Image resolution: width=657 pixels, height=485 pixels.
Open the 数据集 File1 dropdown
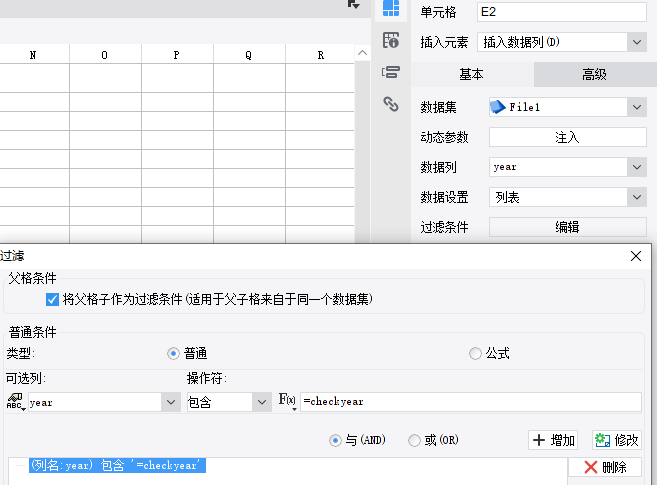[637, 107]
